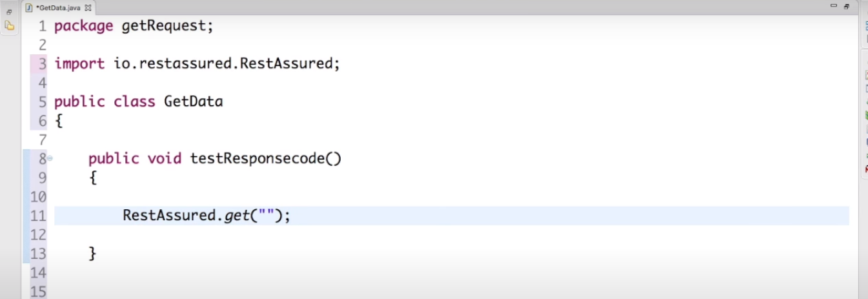
Task: Collapse the testResponsecode method fold
Action: 50,158
